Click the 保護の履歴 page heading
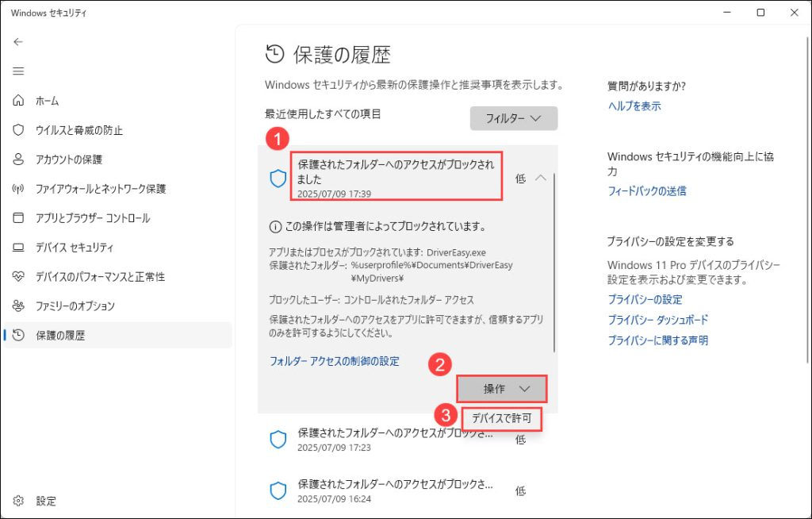The height and width of the screenshot is (519, 812). (343, 55)
